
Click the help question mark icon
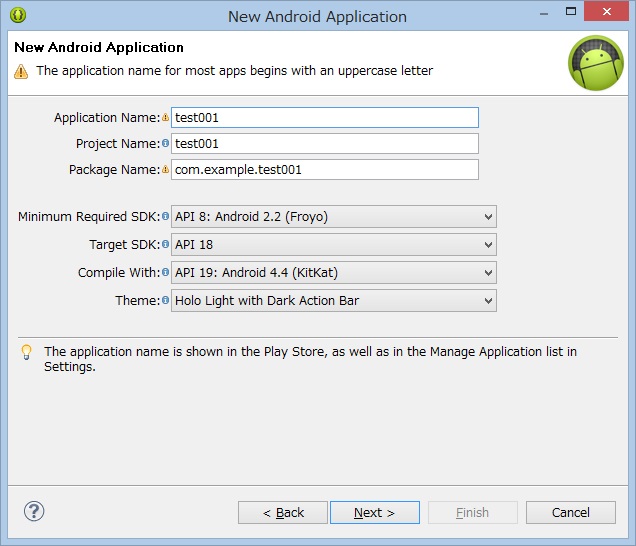[34, 511]
